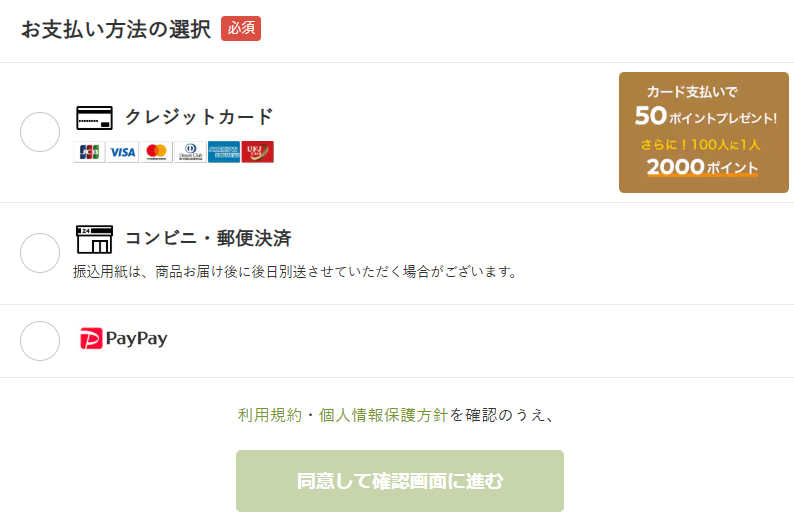Click the PayPay logo

pos(124,339)
